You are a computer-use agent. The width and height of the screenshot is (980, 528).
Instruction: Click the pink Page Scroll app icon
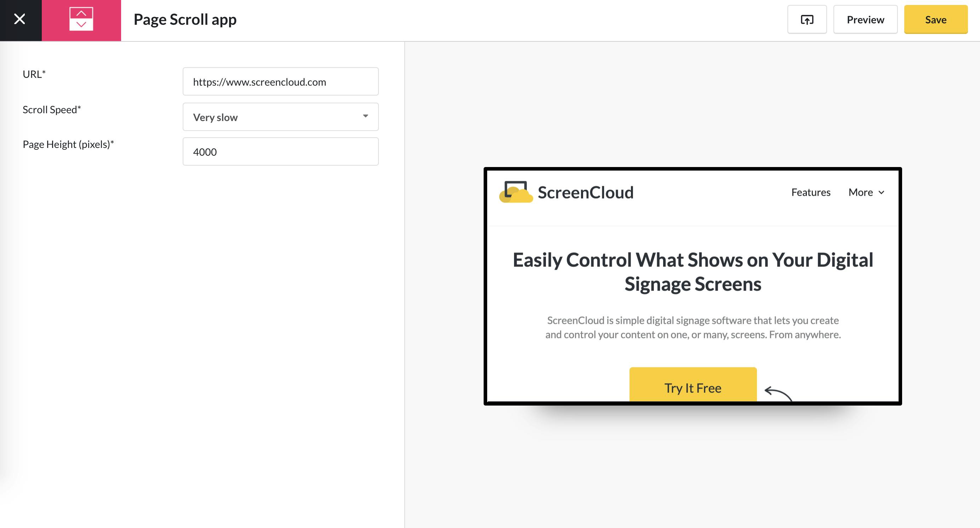coord(81,19)
